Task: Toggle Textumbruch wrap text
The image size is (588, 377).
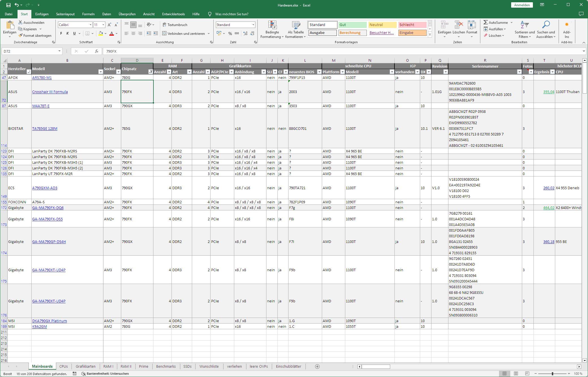Action: tap(175, 25)
